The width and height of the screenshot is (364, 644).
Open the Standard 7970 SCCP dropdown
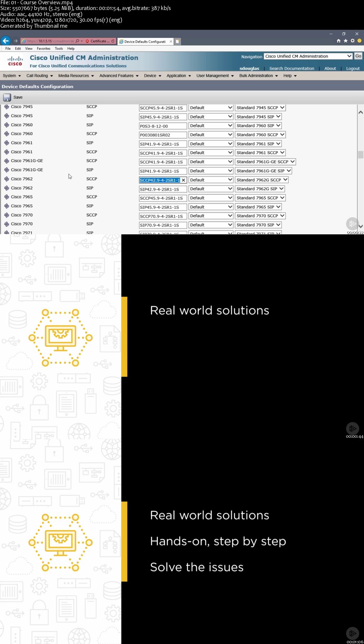click(x=261, y=216)
